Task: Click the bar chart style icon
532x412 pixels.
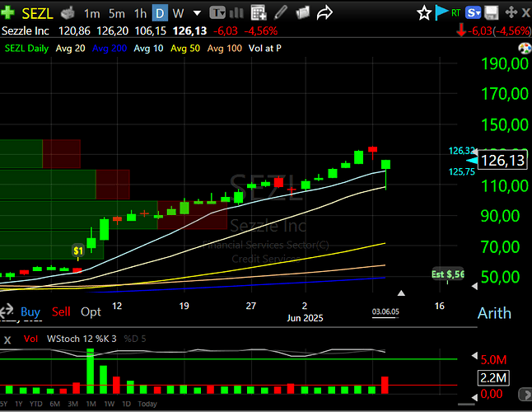Action: (236, 13)
